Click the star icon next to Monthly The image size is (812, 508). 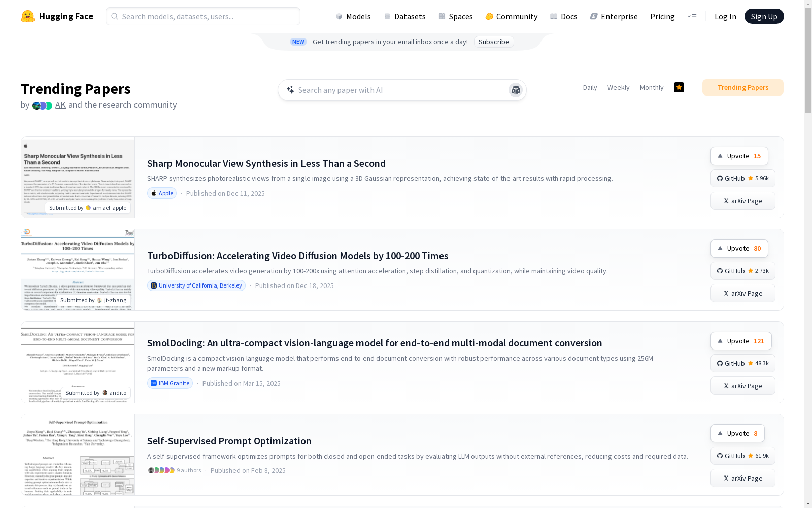(x=679, y=87)
